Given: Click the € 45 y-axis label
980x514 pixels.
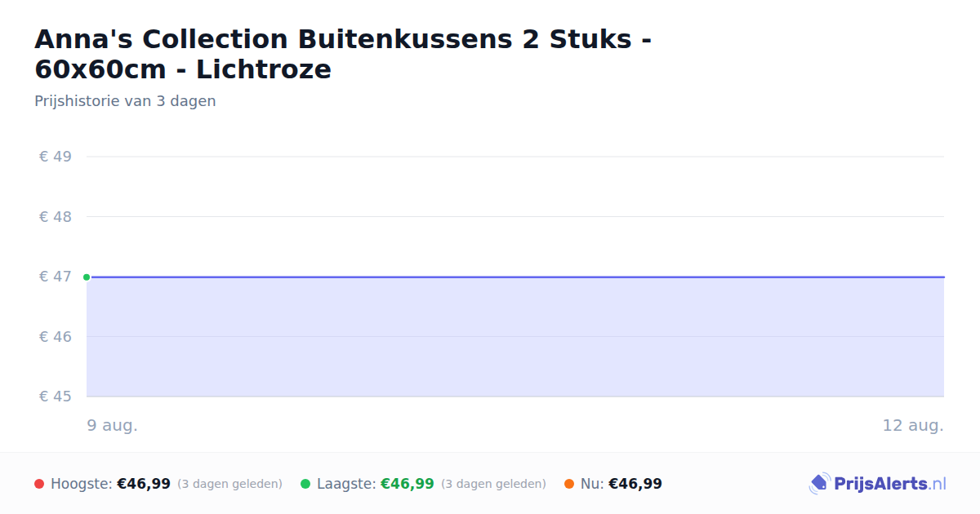Looking at the screenshot, I should [56, 397].
